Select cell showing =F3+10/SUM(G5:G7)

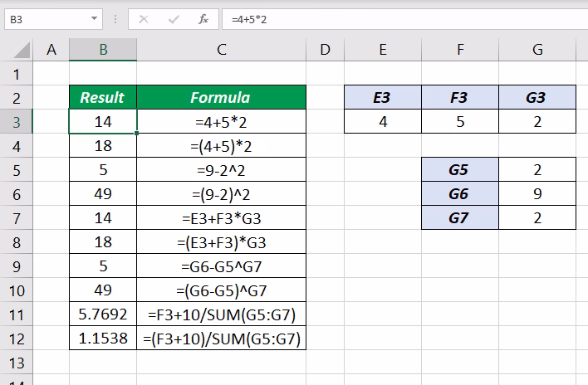[x=221, y=314]
